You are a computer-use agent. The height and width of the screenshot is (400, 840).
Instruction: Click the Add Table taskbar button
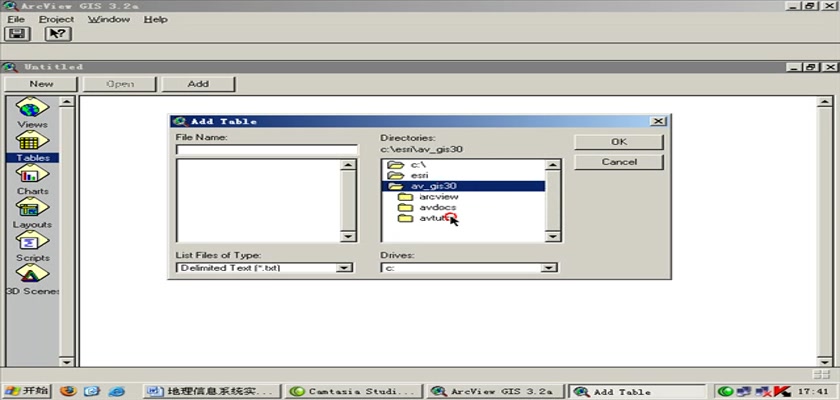(637, 391)
